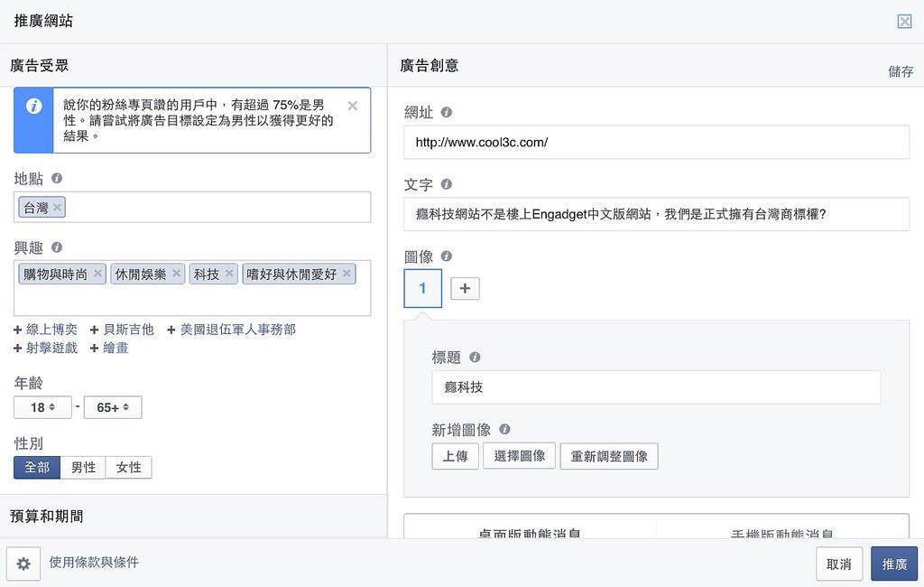Remove the 購物與時尚 interest tag
Viewport: 924px width, 587px height.
click(x=97, y=274)
